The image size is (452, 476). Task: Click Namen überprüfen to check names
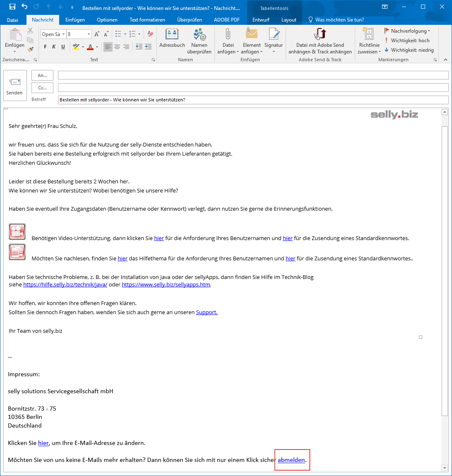pos(199,41)
